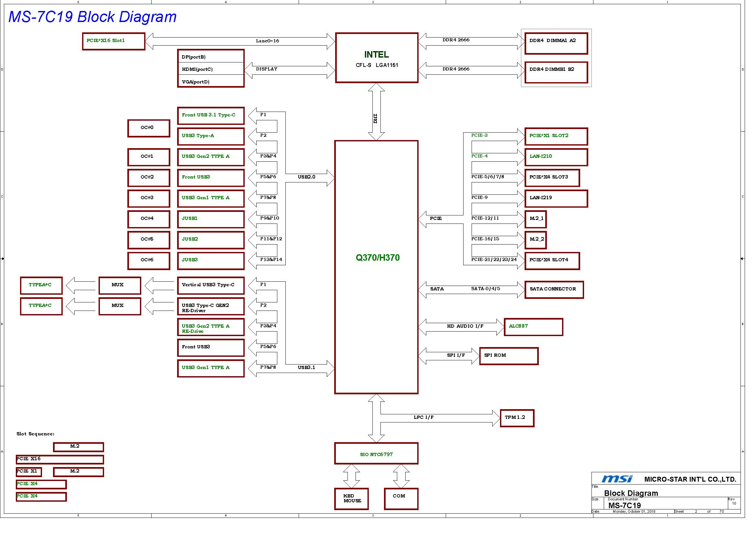Click the PCIE-5/6/7/8 lane label
This screenshot has height=535, width=756.
(x=487, y=177)
